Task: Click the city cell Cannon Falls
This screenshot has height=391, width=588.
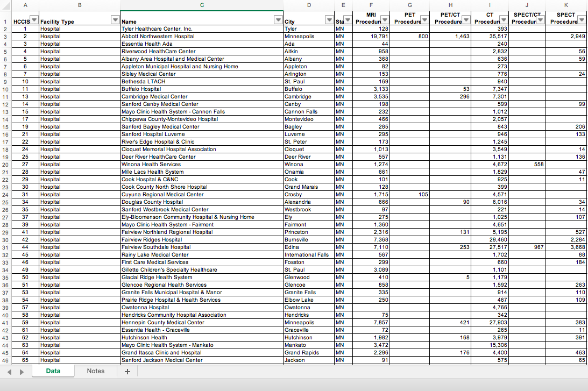Action: tap(309, 111)
